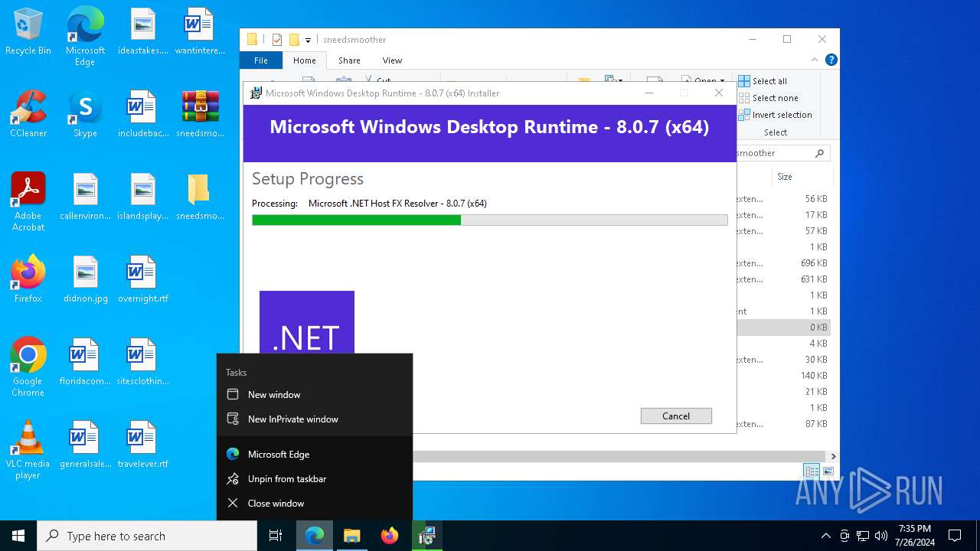Viewport: 980px width, 551px height.
Task: Switch to Home ribbon tab
Action: pyautogui.click(x=304, y=60)
